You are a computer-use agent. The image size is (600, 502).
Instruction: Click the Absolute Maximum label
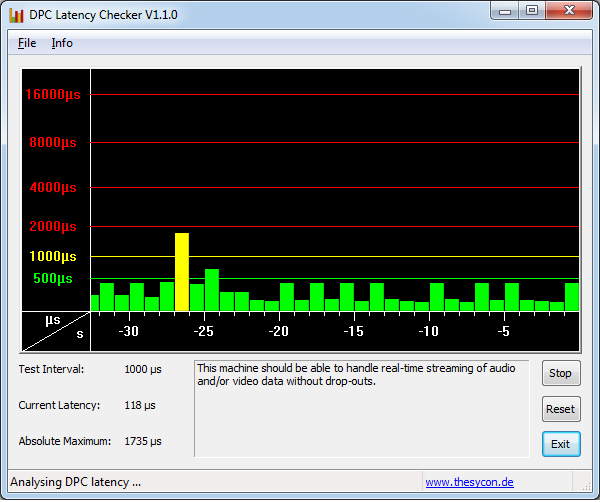point(65,441)
